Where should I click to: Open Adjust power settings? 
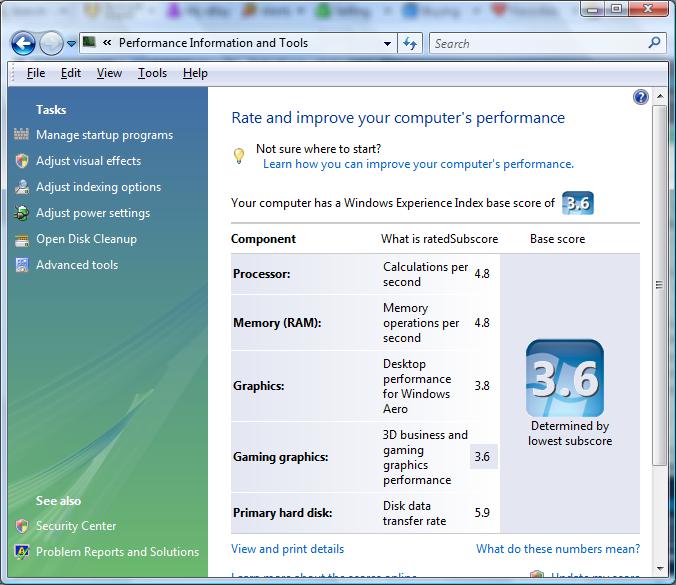[x=93, y=213]
